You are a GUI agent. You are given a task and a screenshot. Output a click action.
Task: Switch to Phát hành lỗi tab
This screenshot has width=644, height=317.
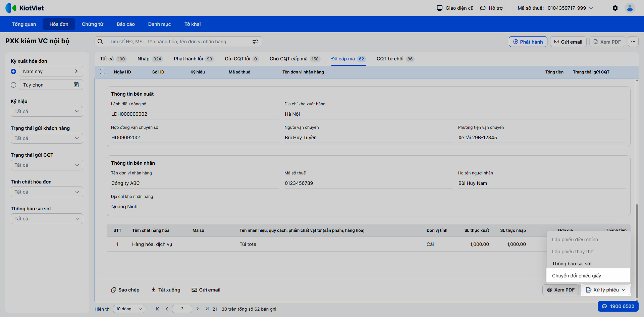coord(194,59)
